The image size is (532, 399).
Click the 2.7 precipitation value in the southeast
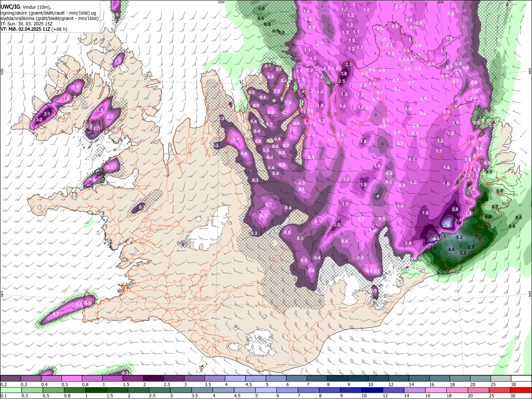471,247
